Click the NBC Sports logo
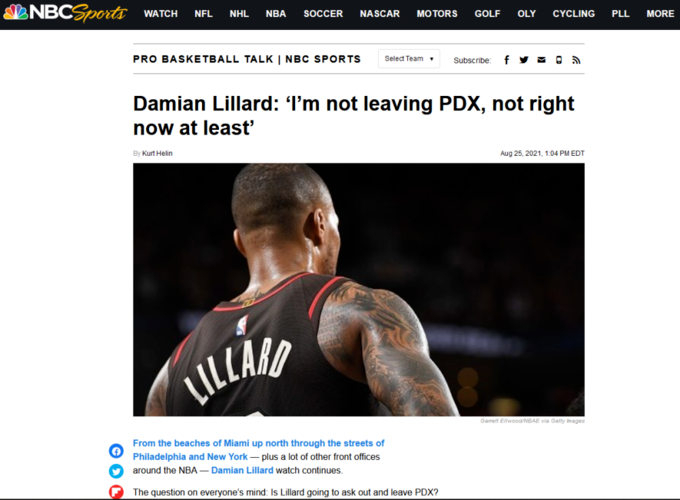This screenshot has width=680, height=500. click(x=65, y=13)
